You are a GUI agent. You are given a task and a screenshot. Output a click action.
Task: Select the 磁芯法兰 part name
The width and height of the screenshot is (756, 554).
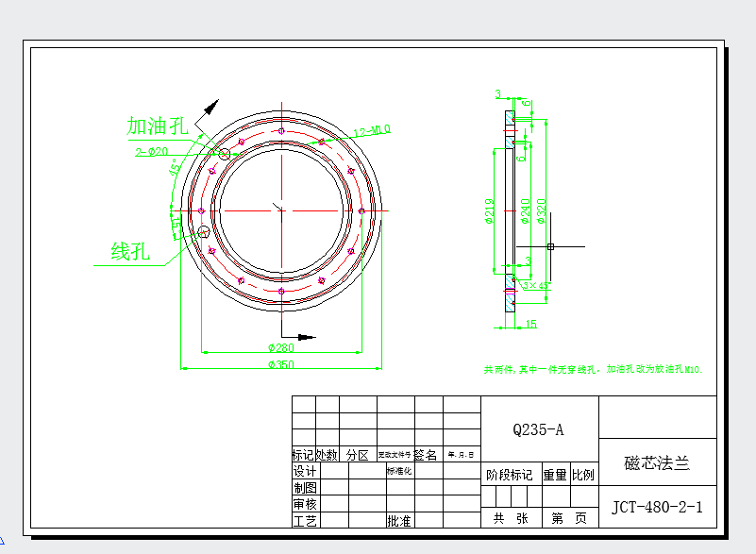pos(657,462)
